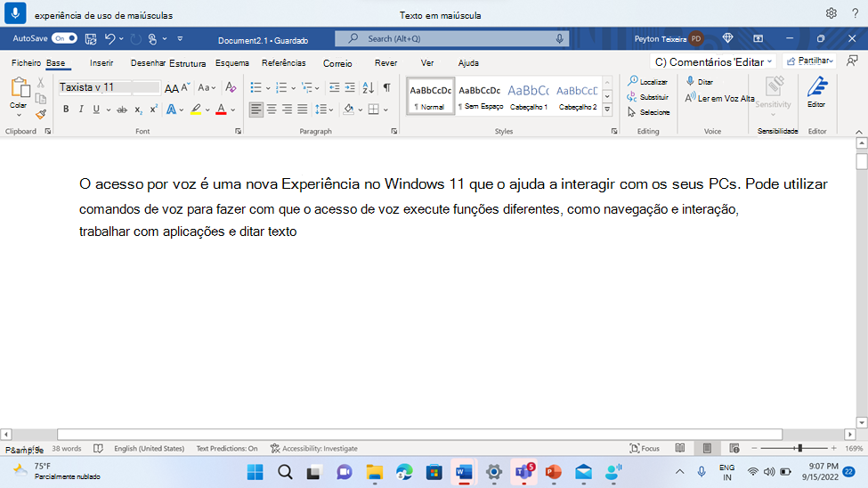Open the Rever tab

coord(385,63)
